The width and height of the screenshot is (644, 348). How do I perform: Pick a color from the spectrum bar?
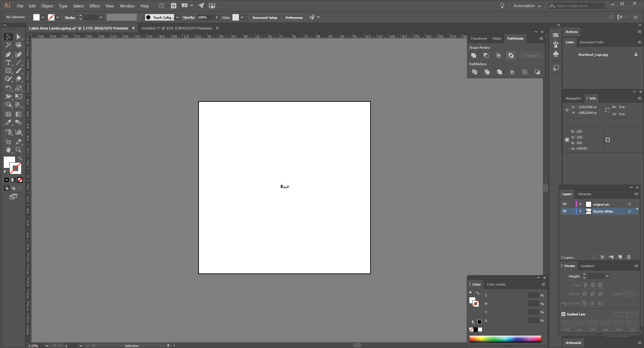(x=505, y=339)
